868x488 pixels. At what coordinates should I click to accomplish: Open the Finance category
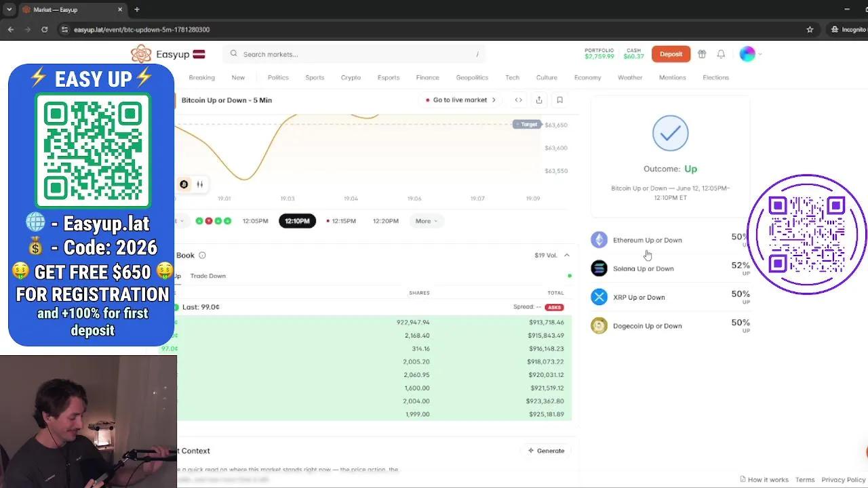pyautogui.click(x=428, y=78)
